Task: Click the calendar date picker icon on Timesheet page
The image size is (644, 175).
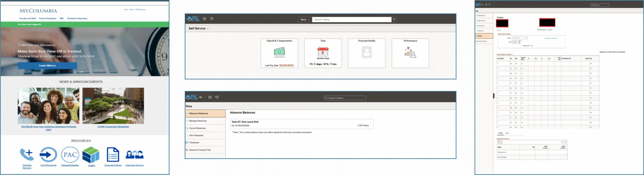Action: tap(520, 42)
